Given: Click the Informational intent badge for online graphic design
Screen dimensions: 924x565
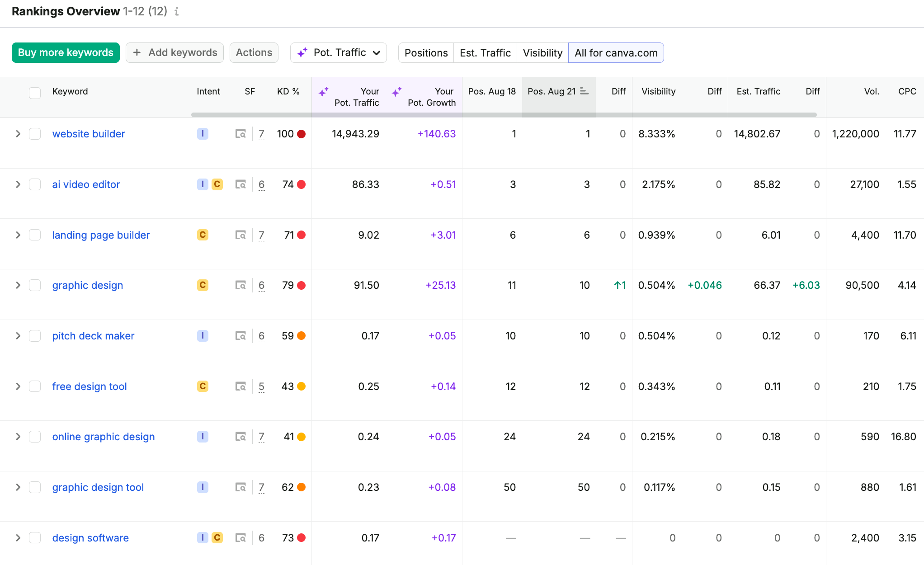Looking at the screenshot, I should click(x=203, y=437).
